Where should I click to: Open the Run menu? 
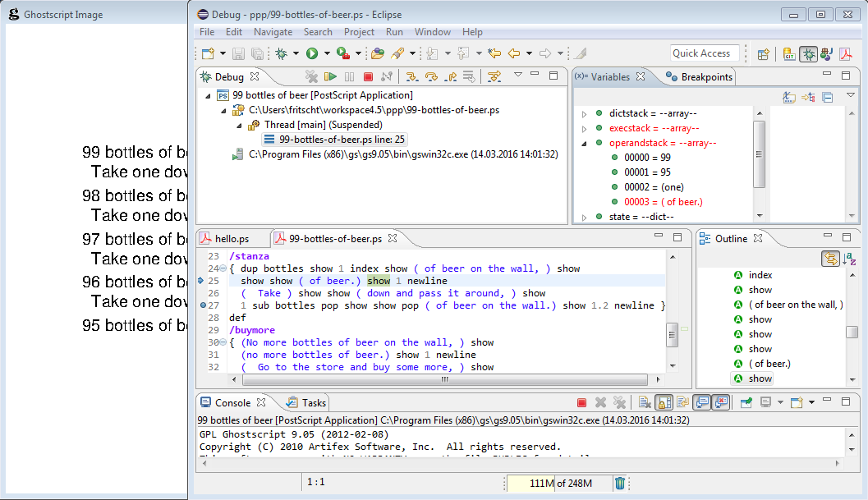click(394, 32)
